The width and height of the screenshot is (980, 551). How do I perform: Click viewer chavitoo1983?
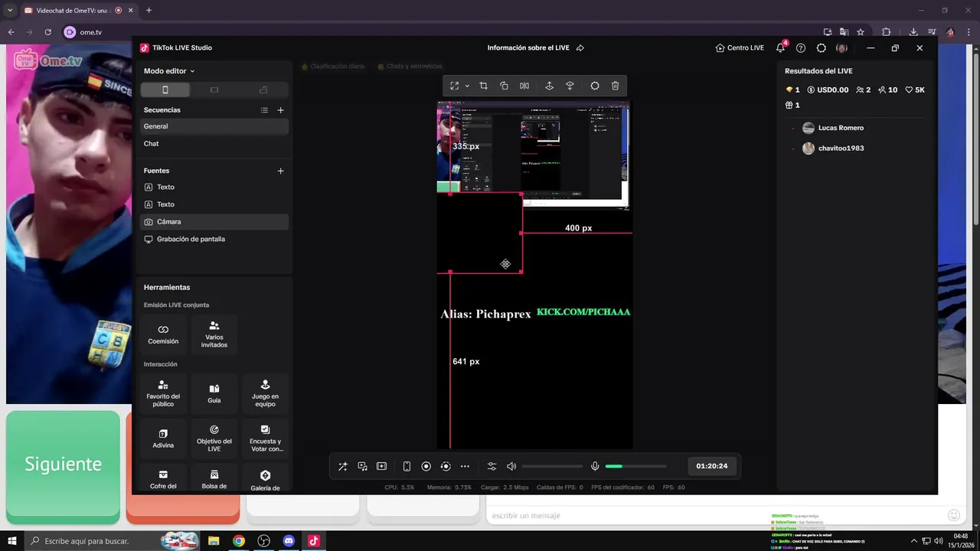tap(841, 148)
